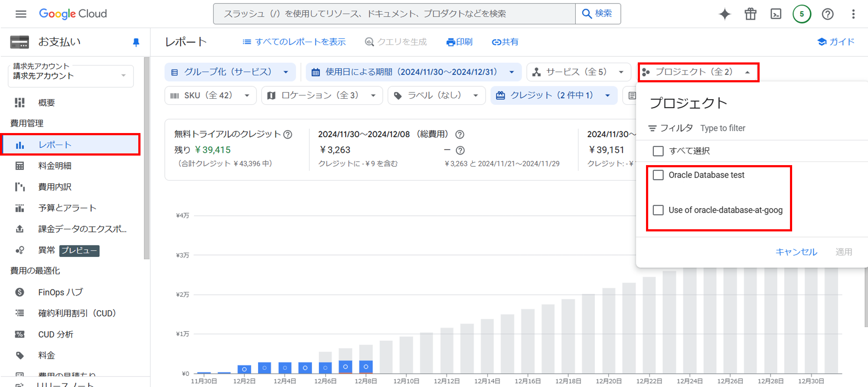
Task: Click the 適用 apply button
Action: (844, 252)
